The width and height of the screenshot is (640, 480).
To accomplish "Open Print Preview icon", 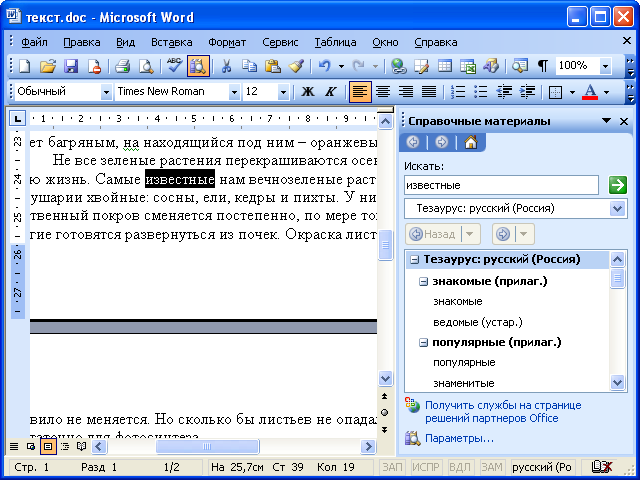I will (146, 66).
